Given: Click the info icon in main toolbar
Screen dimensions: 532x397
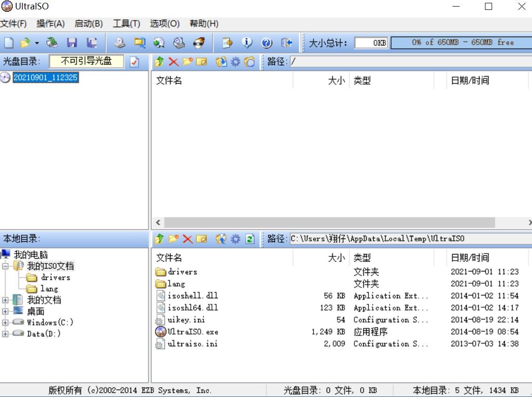Looking at the screenshot, I should coord(247,43).
